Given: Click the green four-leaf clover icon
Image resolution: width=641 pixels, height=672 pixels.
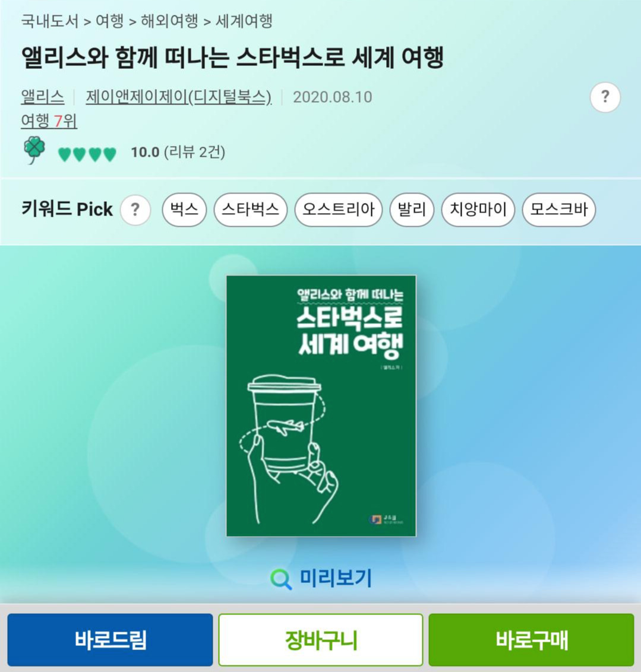Looking at the screenshot, I should click(x=34, y=150).
